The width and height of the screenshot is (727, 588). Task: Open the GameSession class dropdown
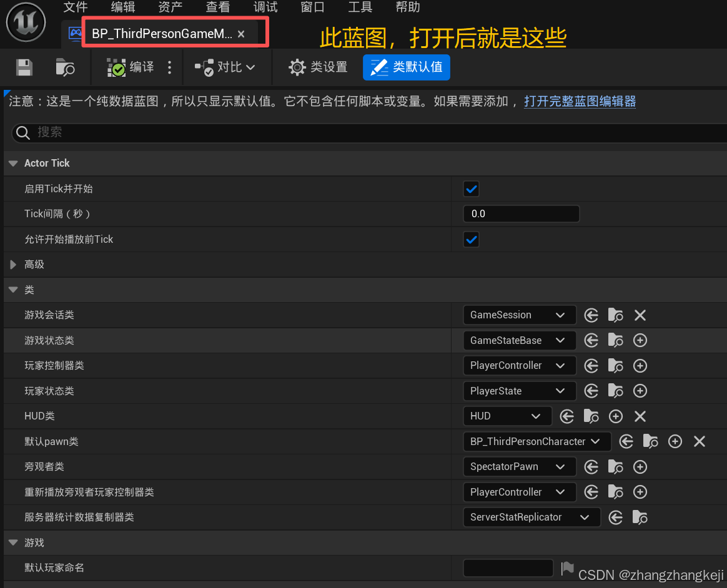(x=519, y=315)
